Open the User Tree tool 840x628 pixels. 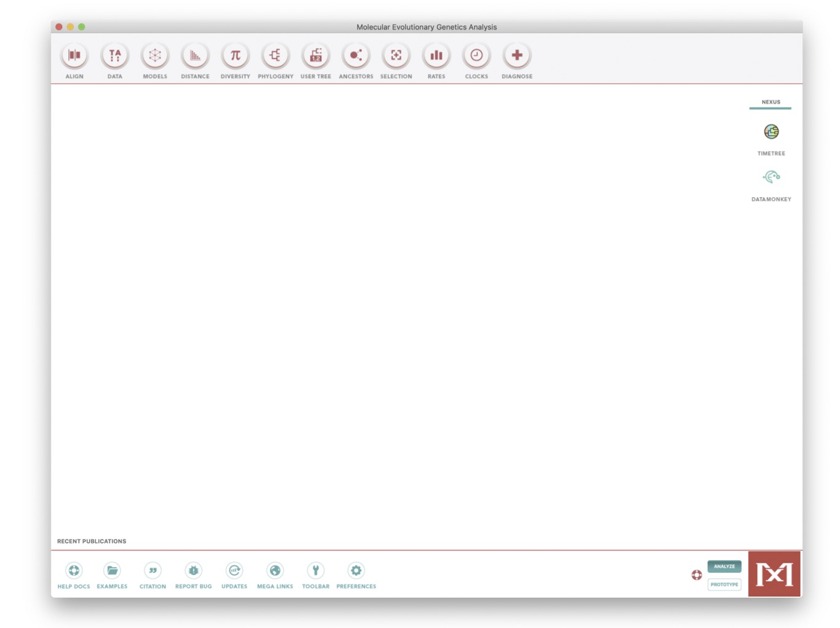[316, 56]
